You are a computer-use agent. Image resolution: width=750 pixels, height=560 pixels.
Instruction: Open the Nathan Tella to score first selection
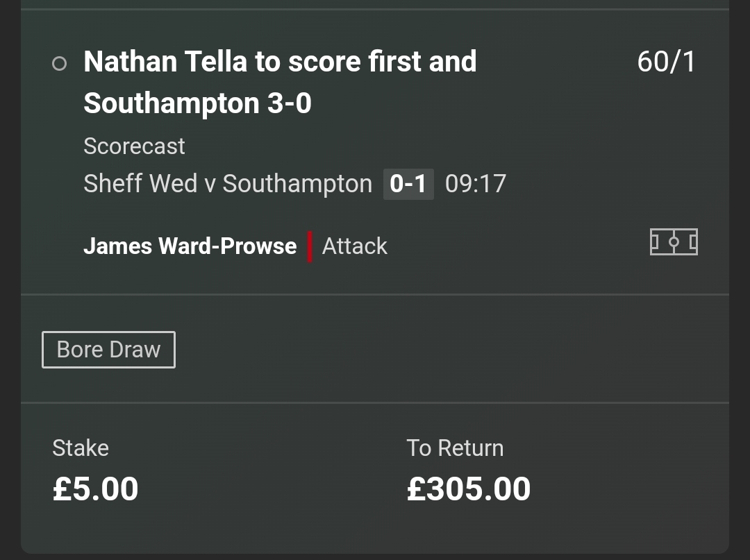(x=280, y=62)
